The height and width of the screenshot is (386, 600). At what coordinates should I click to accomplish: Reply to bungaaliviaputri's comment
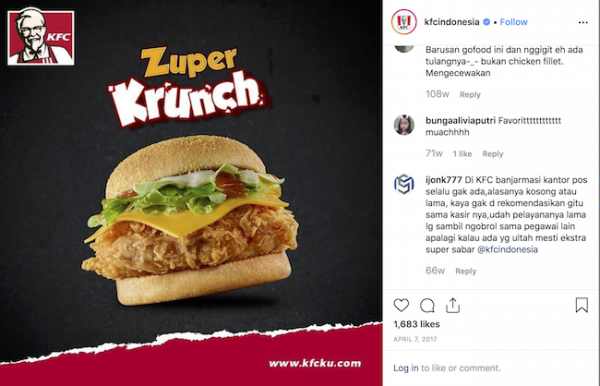492,154
